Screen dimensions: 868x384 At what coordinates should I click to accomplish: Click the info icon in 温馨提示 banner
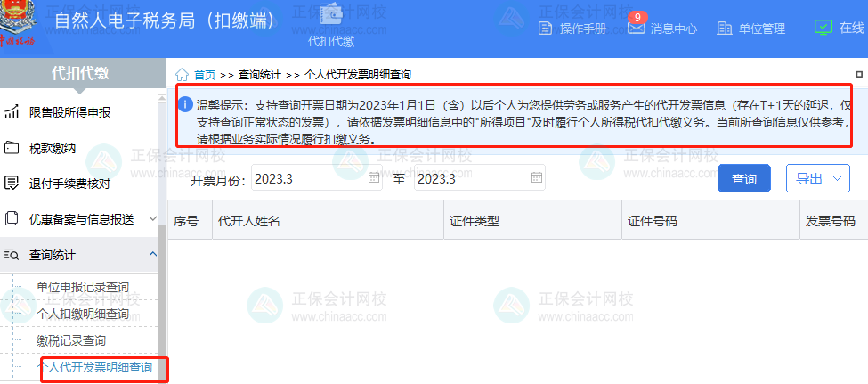click(186, 103)
